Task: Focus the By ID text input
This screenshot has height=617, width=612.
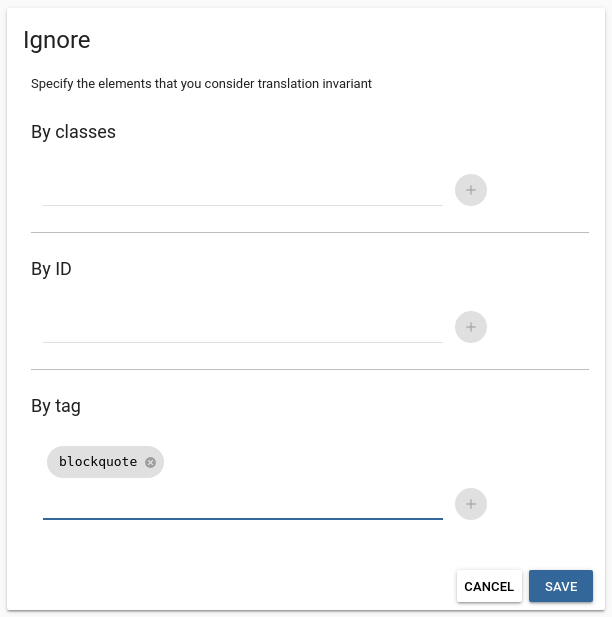Action: coord(242,327)
